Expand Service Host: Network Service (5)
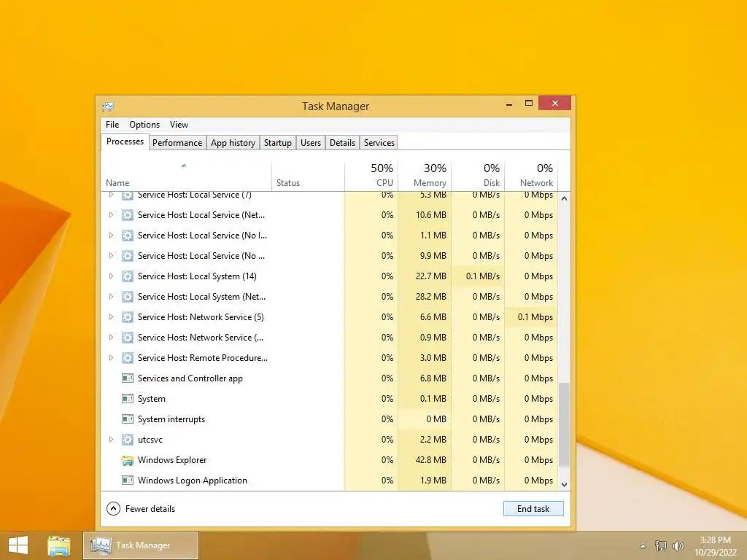The image size is (747, 560). [x=111, y=317]
